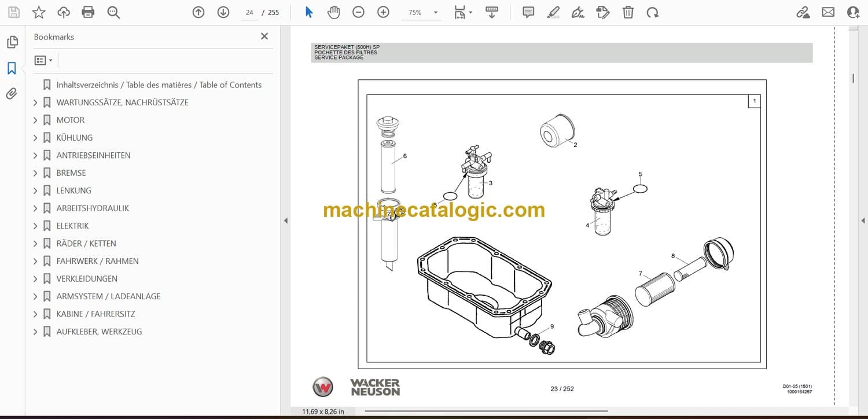Open the Inhaltsverzeichnis table of contents bookmark
868x419 pixels.
tap(159, 85)
